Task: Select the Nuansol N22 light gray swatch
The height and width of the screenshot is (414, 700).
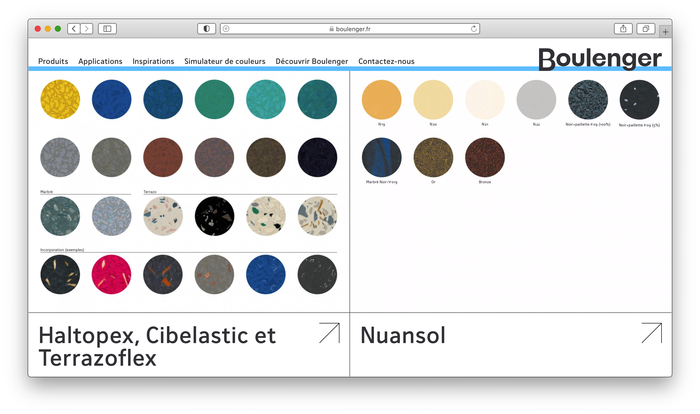Action: coord(536,100)
